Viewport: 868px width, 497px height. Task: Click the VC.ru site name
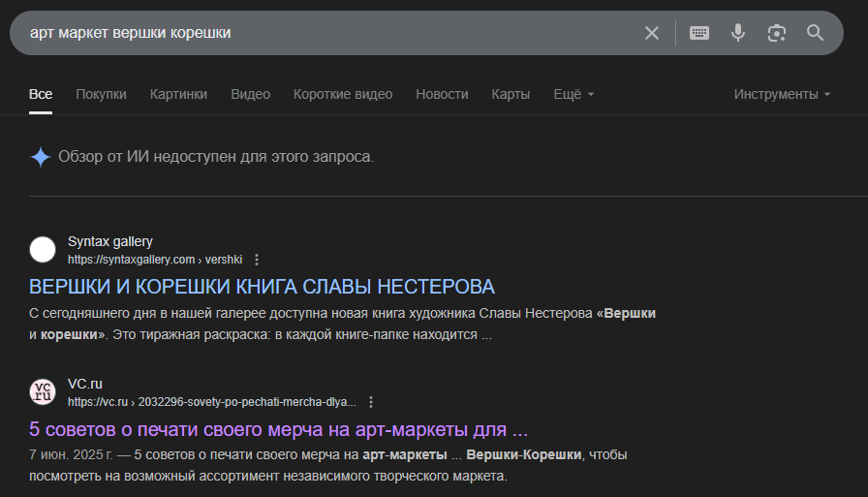coord(84,384)
